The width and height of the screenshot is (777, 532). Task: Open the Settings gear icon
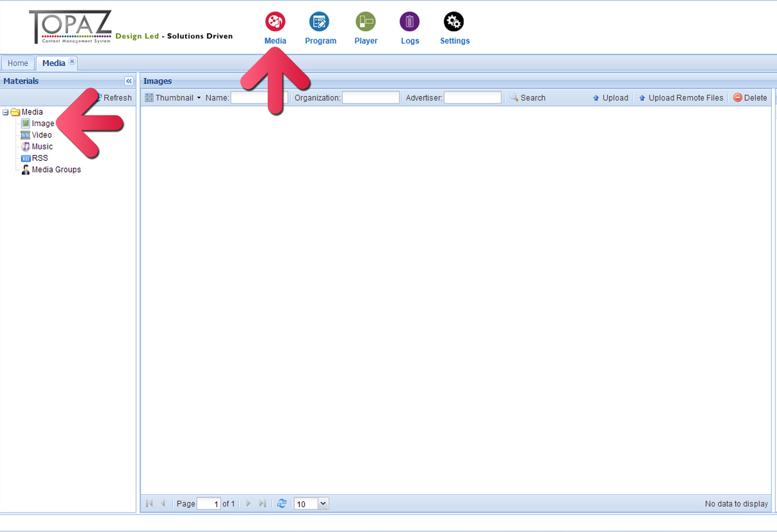[454, 22]
